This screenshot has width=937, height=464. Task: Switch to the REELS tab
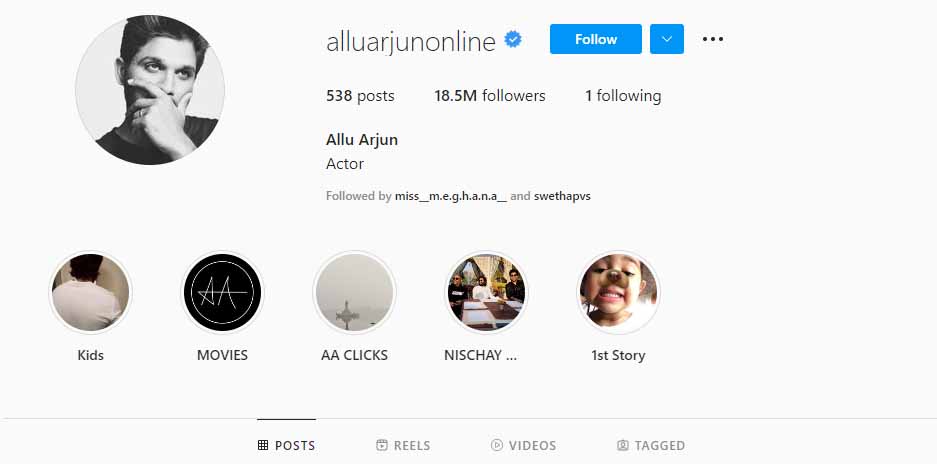tap(403, 445)
